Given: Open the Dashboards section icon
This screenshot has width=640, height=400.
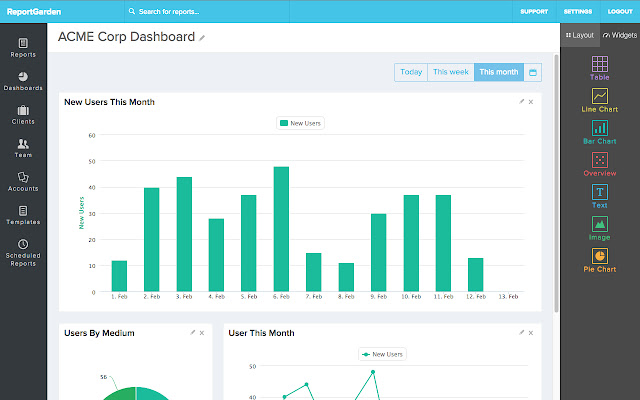Looking at the screenshot, I should (x=23, y=77).
